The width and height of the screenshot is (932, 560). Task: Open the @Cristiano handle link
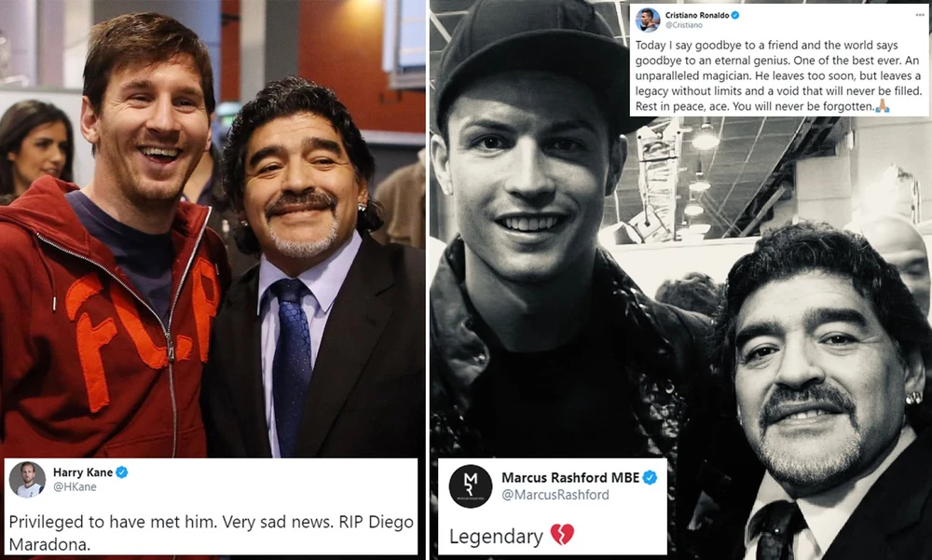683,25
